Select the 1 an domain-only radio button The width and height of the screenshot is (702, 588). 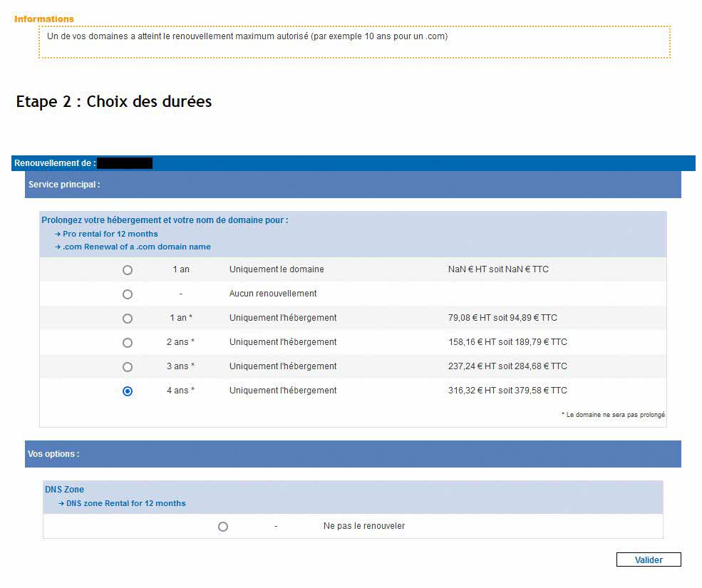pos(128,270)
